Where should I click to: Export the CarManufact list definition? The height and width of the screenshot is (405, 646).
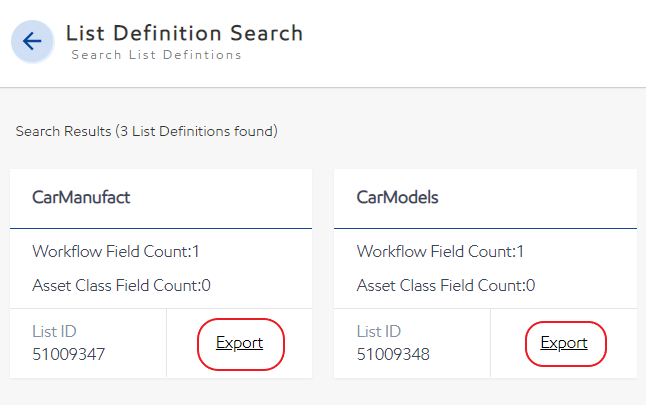(x=239, y=343)
